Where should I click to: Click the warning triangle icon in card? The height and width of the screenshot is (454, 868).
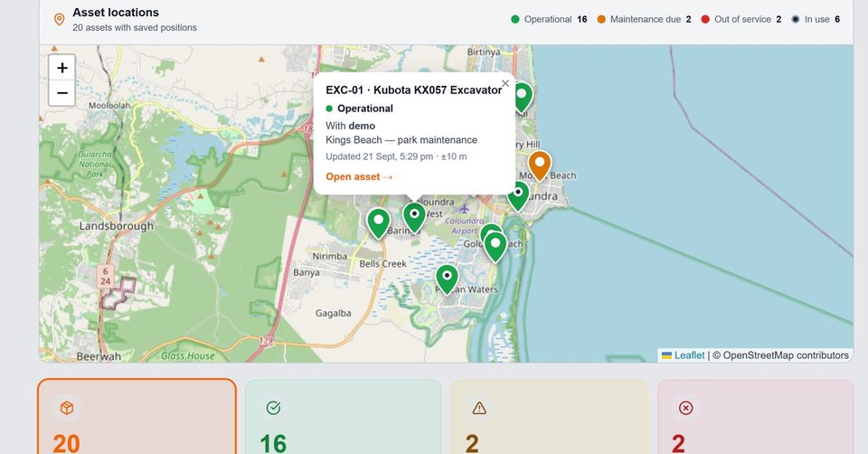tap(479, 408)
